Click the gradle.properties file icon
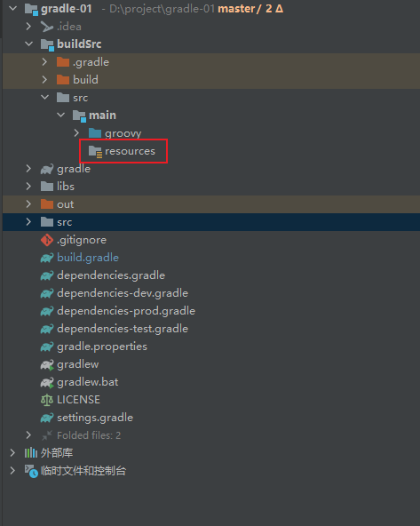The image size is (420, 526). pos(47,347)
